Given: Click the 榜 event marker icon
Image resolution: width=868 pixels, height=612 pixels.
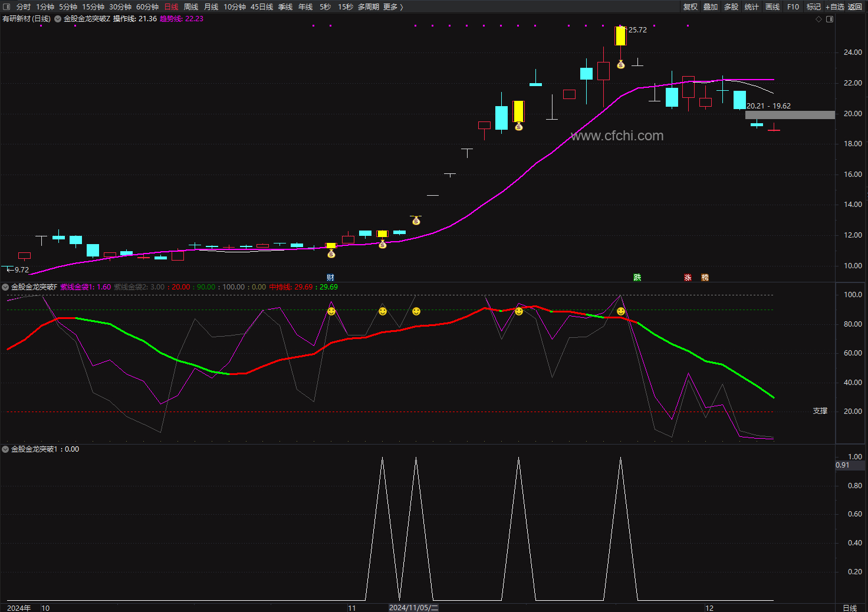Looking at the screenshot, I should pos(705,277).
